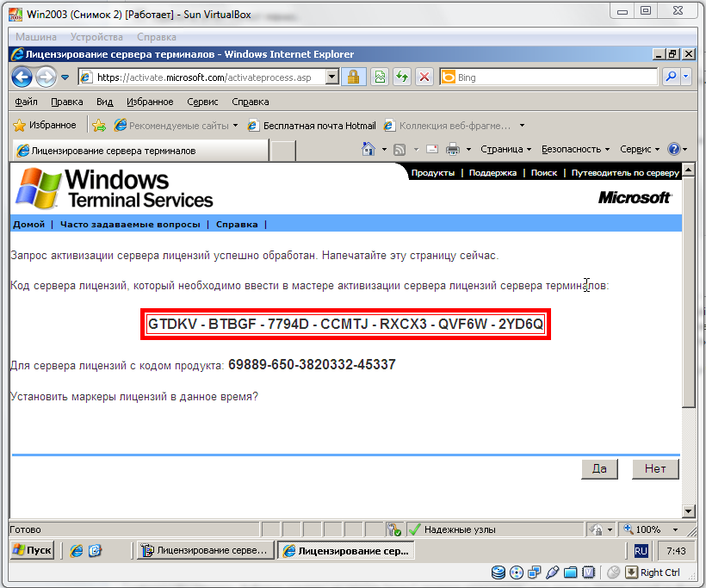This screenshot has height=588, width=706.
Task: Click the Read mail icon
Action: click(x=432, y=149)
